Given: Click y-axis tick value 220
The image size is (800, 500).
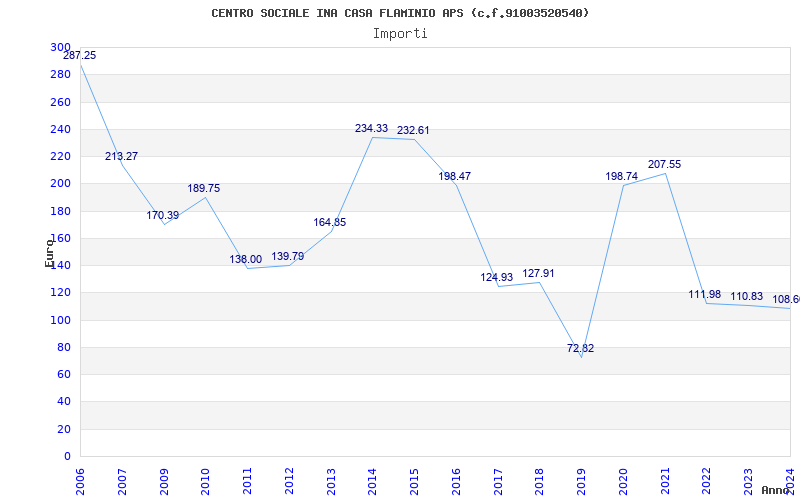Looking at the screenshot, I should [61, 156].
